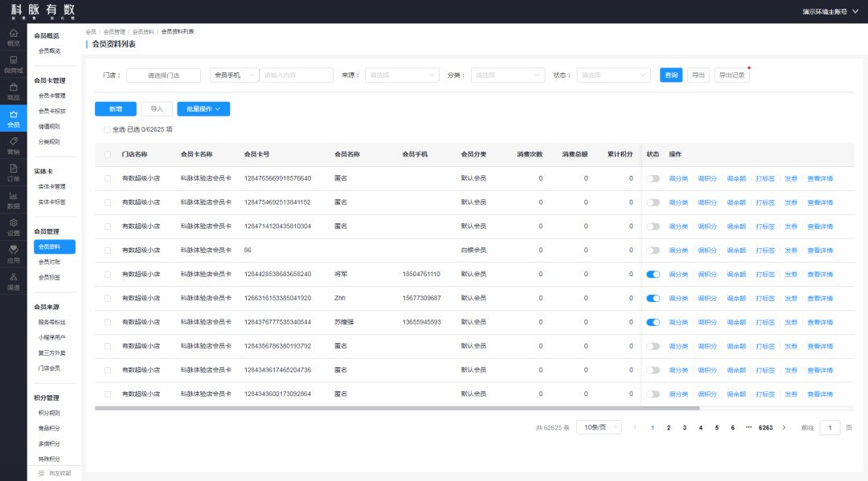Viewport: 868px width, 481px height.
Task: Focus the 前往 page number input
Action: point(829,427)
